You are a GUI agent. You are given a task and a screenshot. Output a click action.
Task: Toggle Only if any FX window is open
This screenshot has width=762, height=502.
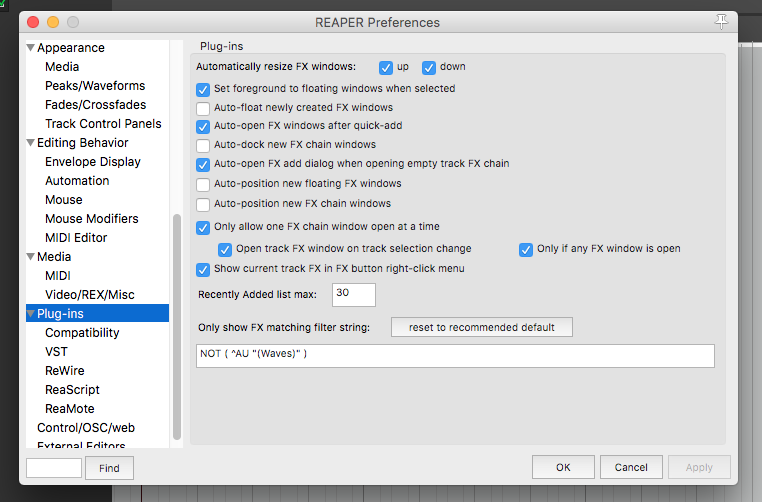point(526,250)
